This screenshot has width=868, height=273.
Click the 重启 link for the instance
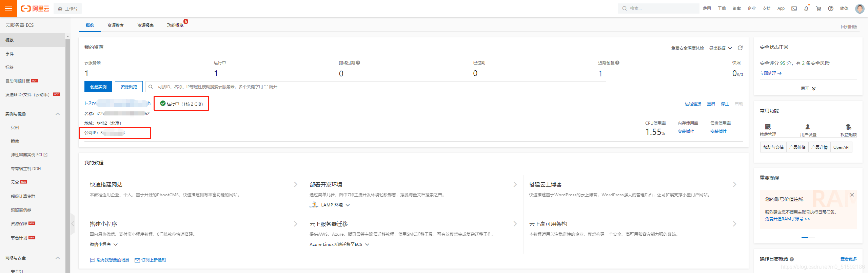(711, 104)
